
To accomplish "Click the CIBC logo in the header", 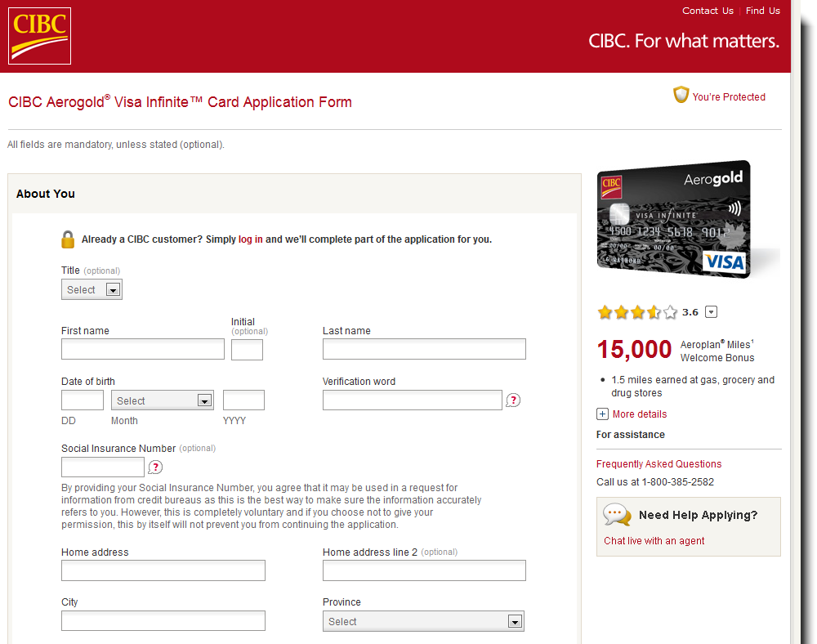I will tap(38, 35).
